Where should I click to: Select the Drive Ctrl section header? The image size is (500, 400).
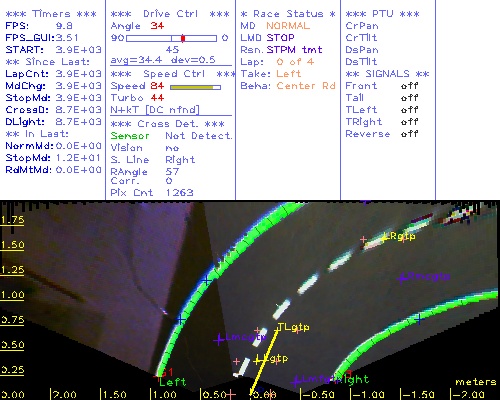click(x=170, y=14)
